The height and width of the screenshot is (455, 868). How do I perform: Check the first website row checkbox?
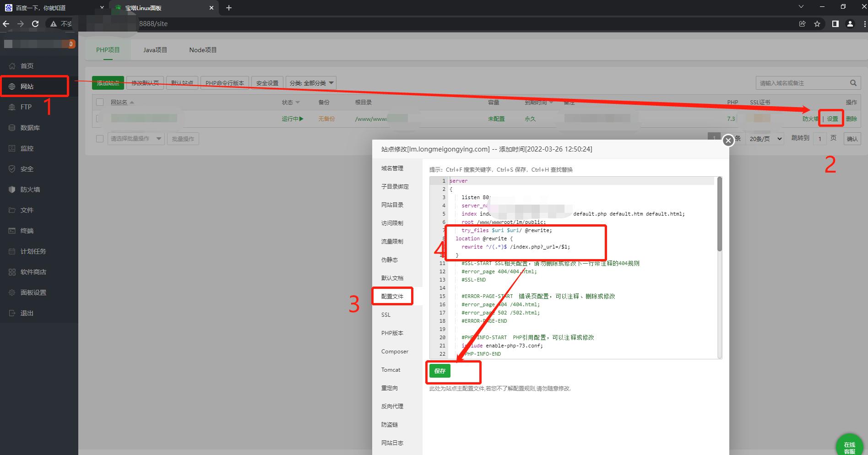98,119
